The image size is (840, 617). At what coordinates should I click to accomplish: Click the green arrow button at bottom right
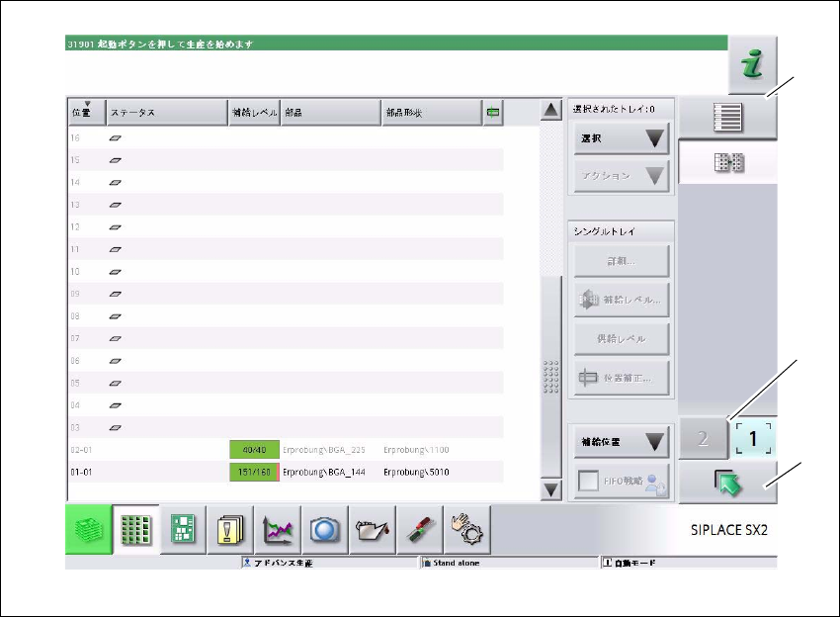tap(727, 483)
